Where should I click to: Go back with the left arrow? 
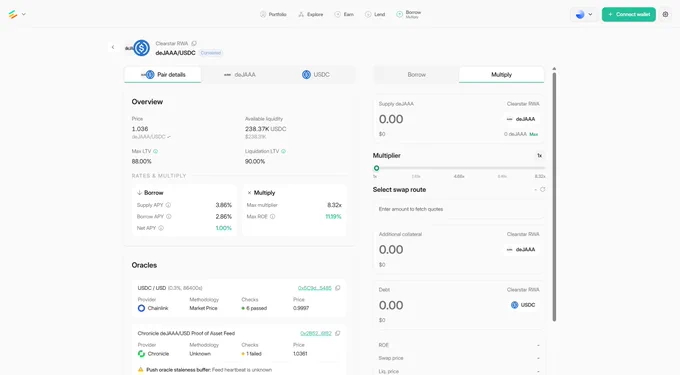(113, 47)
